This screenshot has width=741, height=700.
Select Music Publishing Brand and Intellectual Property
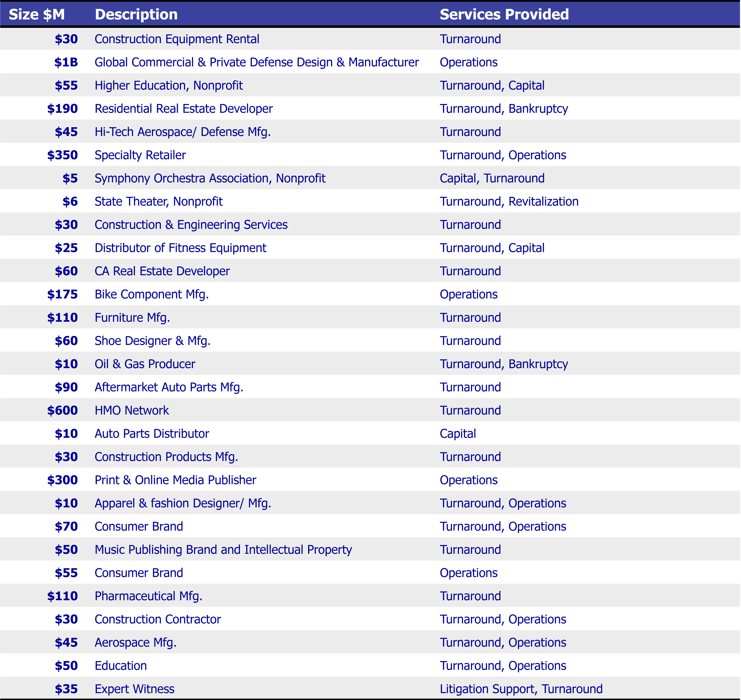[x=223, y=550]
